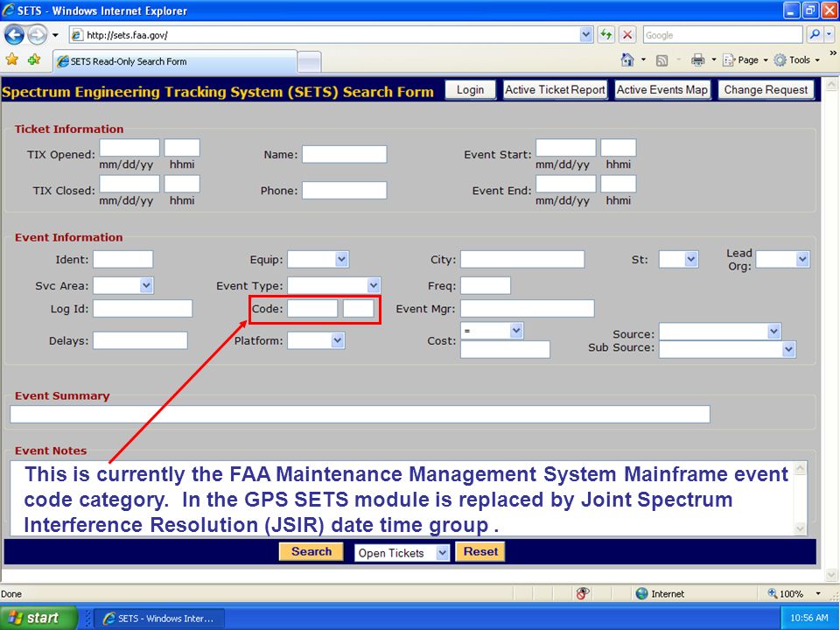Click the Event Notes scrollbar down arrow
The width and height of the screenshot is (840, 630).
pos(800,528)
